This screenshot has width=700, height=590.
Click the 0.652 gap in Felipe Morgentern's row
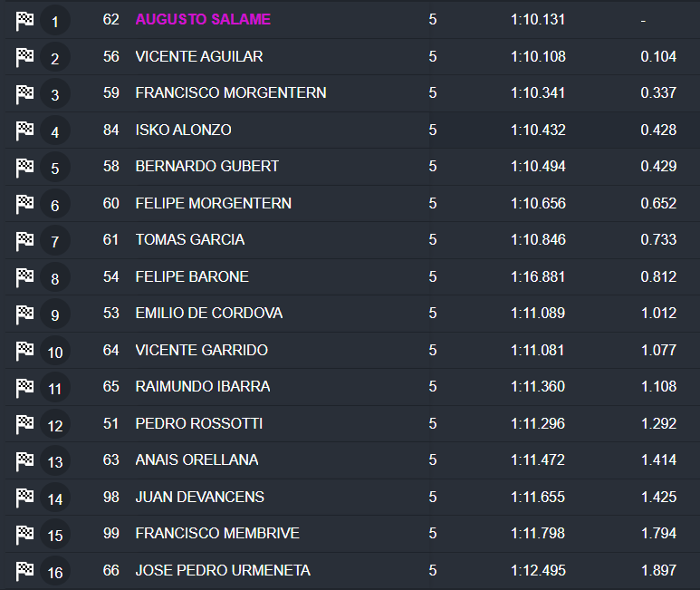(x=658, y=203)
